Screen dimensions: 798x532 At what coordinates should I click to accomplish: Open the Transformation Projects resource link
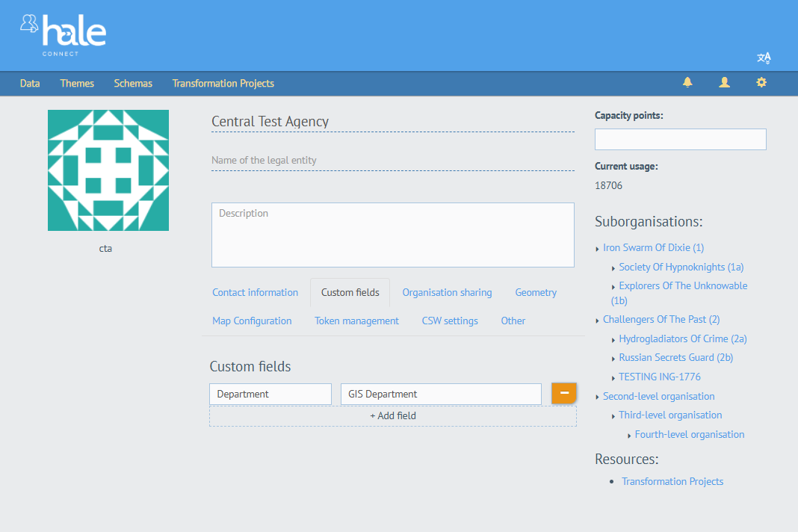(672, 481)
